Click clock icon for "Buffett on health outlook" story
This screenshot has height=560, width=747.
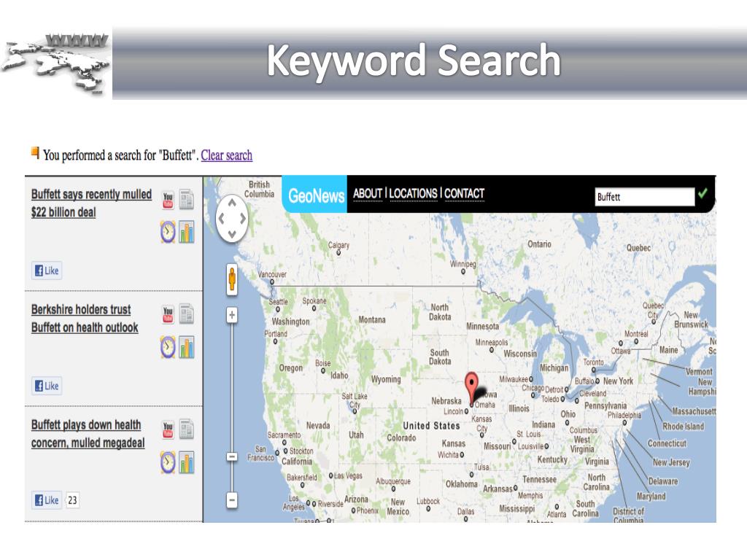[168, 346]
